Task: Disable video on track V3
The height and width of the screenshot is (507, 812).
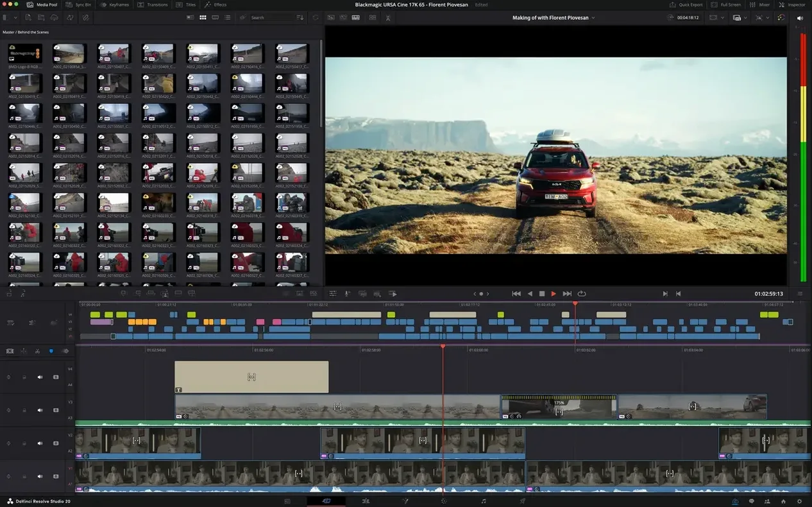Action: [55, 410]
